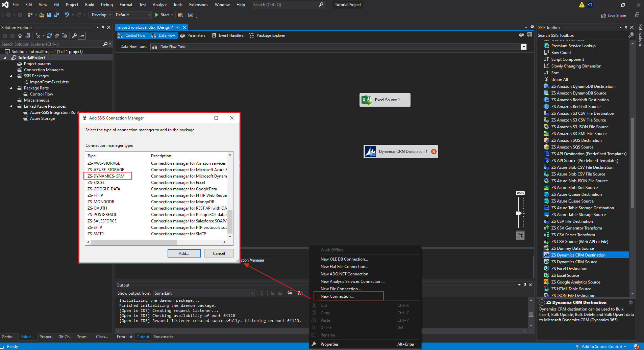This screenshot has height=350, width=644.
Task: Open the 'Show output from' dropdown
Action: click(x=252, y=293)
